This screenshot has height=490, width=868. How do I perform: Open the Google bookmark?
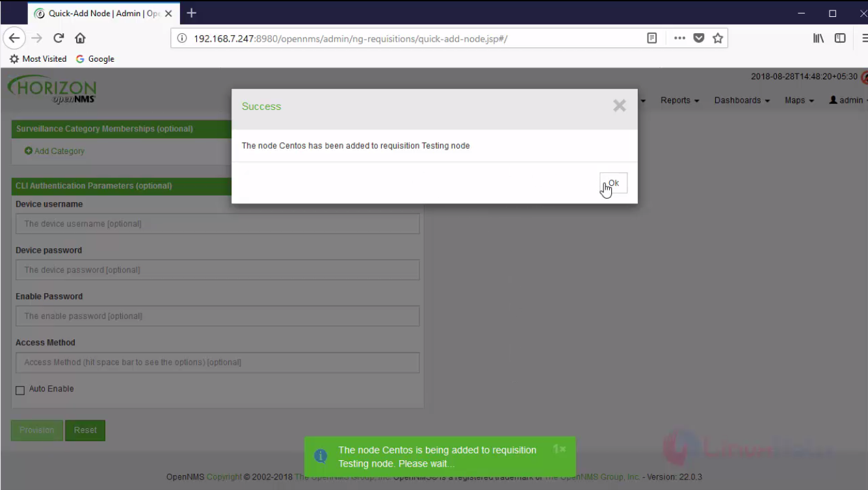pyautogui.click(x=95, y=58)
